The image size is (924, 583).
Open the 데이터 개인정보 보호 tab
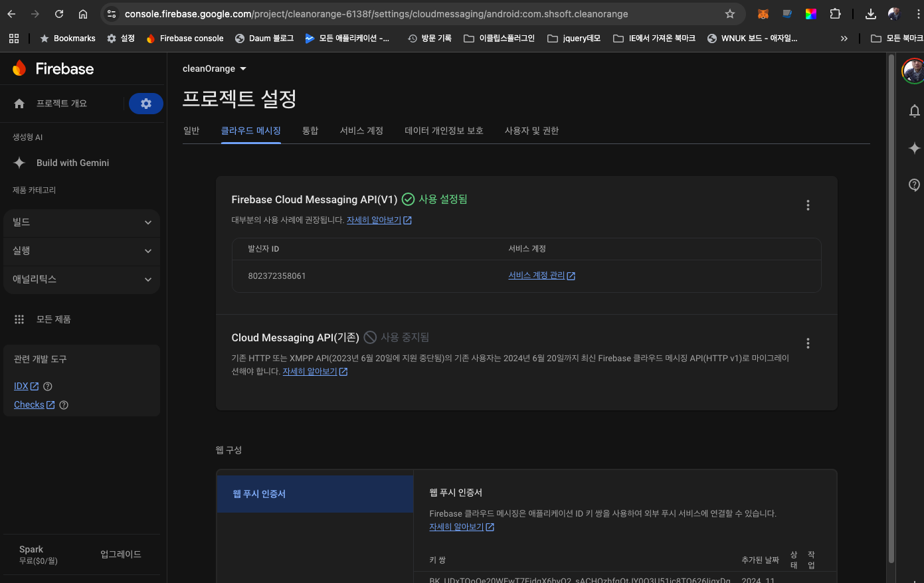[444, 131]
